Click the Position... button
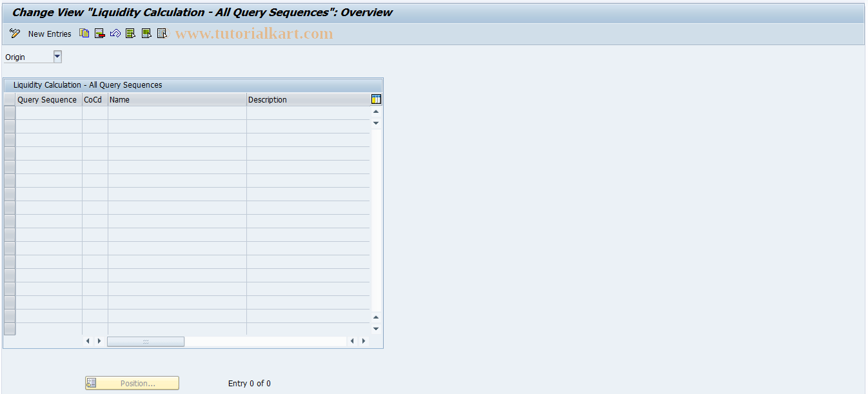This screenshot has height=394, width=868. click(132, 382)
